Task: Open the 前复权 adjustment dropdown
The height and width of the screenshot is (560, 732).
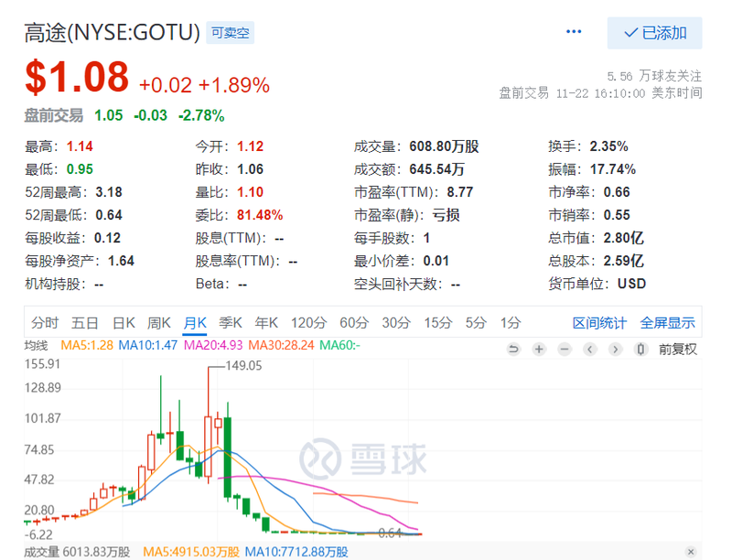Action: [677, 349]
